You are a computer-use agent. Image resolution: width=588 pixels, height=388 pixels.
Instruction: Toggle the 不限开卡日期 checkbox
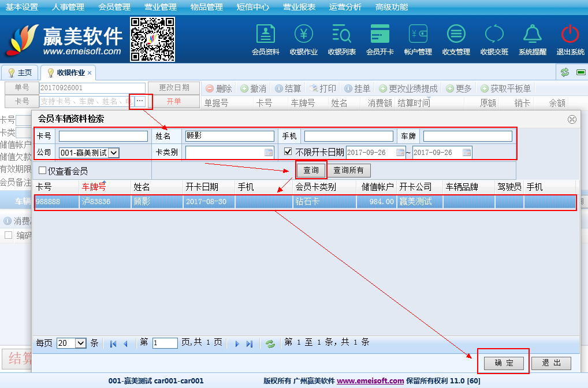pos(288,152)
